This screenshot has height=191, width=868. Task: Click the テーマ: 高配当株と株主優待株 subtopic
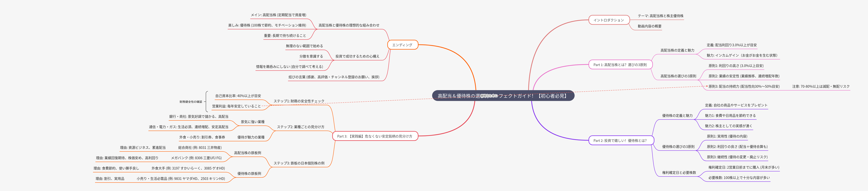pyautogui.click(x=660, y=16)
